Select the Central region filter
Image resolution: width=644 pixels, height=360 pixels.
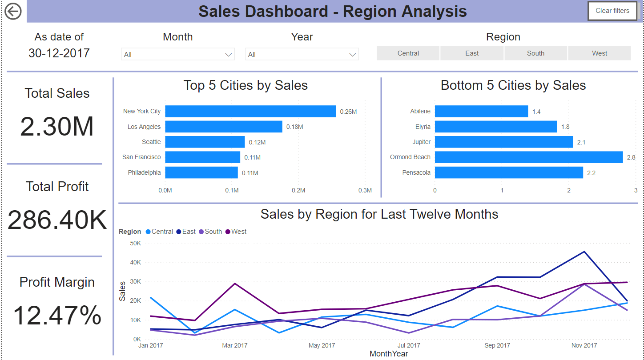tap(407, 53)
